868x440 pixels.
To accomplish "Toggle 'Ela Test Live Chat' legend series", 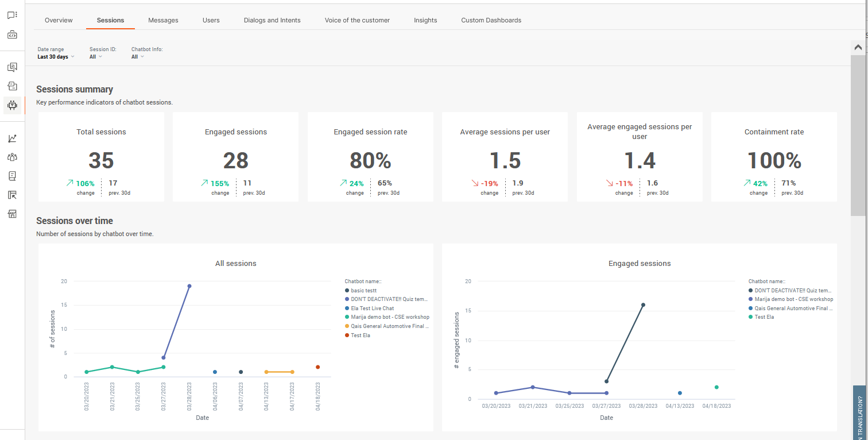I will [x=372, y=308].
